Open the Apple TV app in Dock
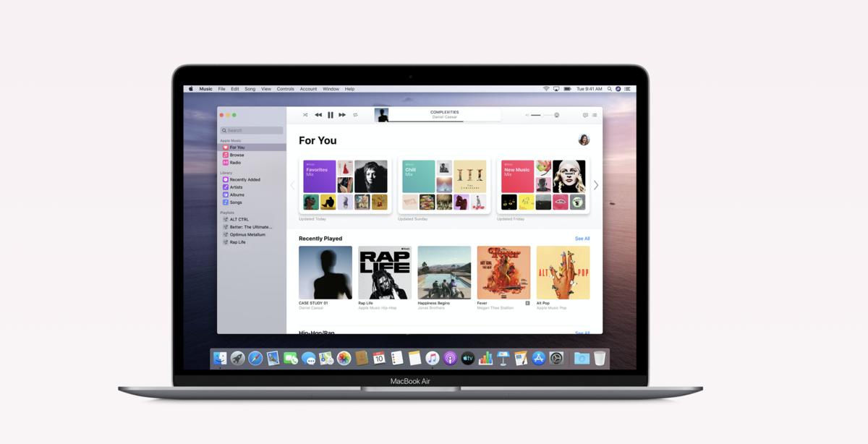The width and height of the screenshot is (868, 444). (468, 358)
